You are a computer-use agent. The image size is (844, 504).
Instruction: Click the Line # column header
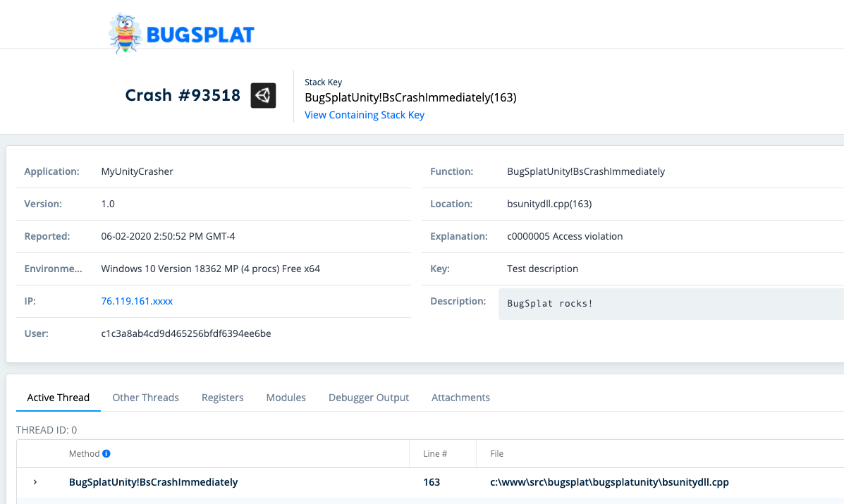click(x=435, y=453)
